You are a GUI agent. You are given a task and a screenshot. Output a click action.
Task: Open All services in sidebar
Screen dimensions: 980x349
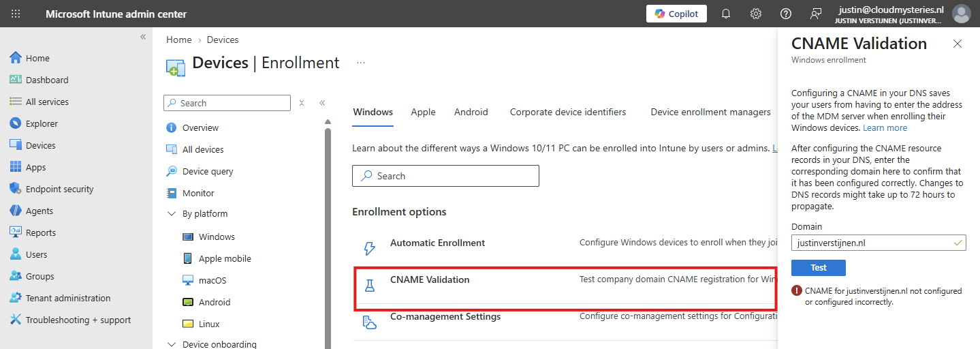[47, 102]
